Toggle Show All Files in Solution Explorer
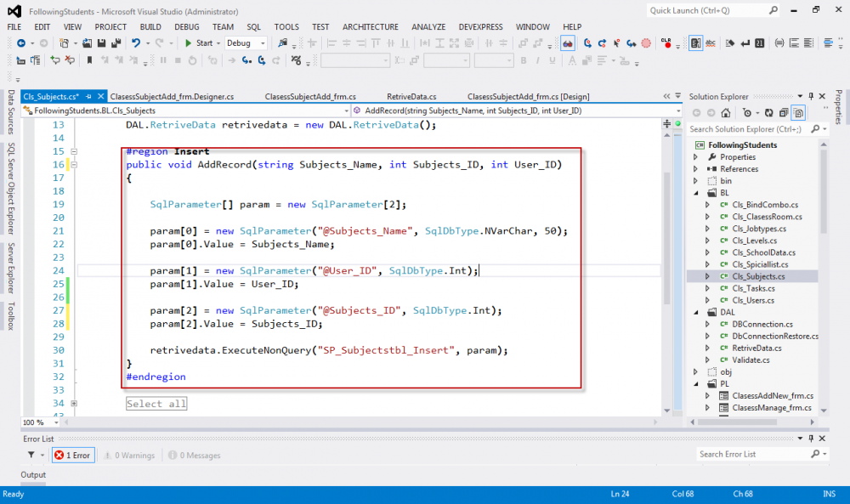This screenshot has width=850, height=504. [x=798, y=113]
